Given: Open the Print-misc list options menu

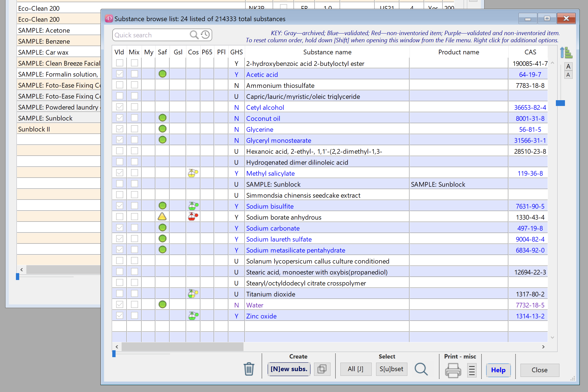Looking at the screenshot, I should (x=472, y=370).
